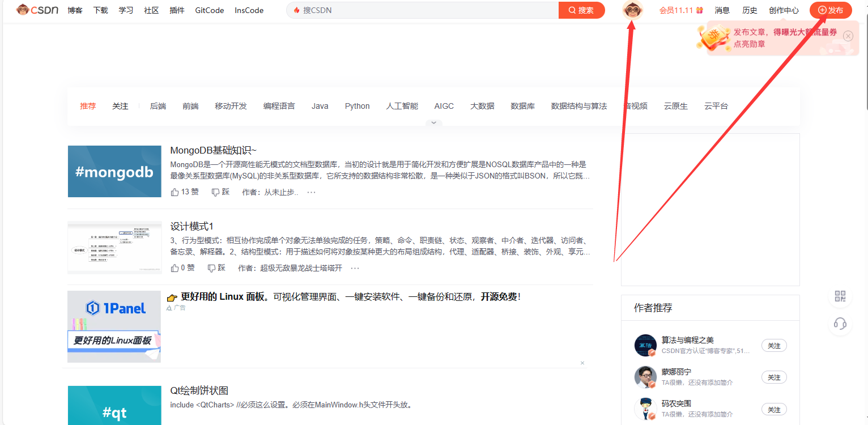Switch to the 数据库 tab

coord(522,106)
